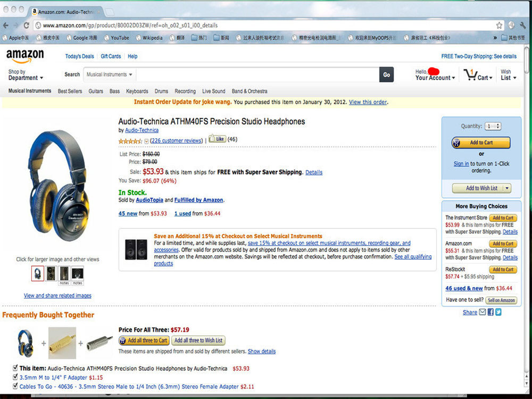Click the Sign in link for 1-Click

point(461,163)
